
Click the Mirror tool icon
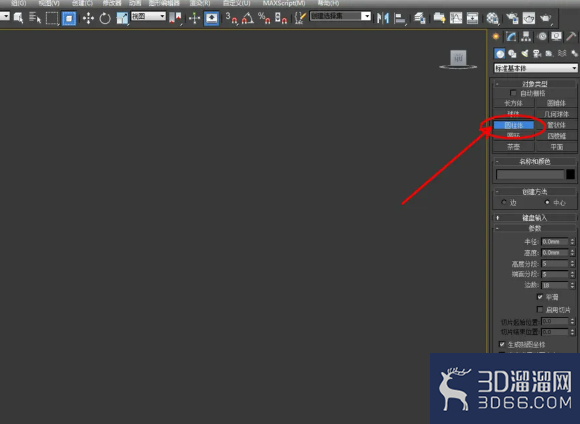[x=382, y=18]
